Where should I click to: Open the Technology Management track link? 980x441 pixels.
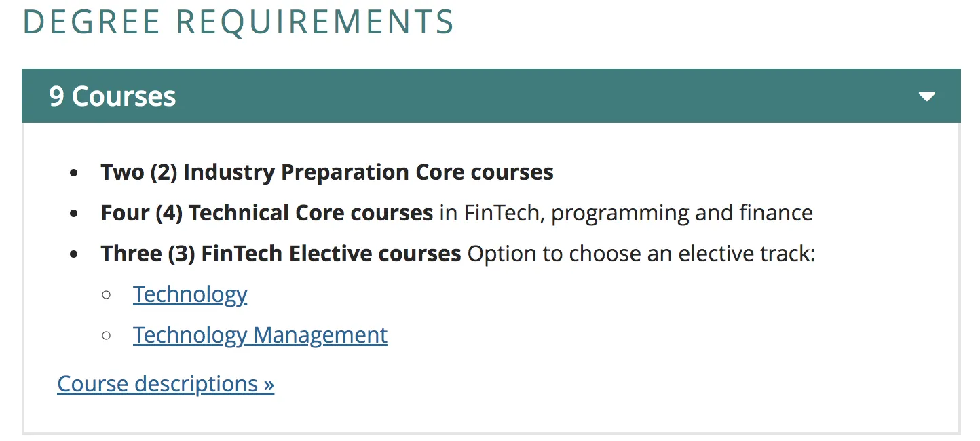(260, 335)
